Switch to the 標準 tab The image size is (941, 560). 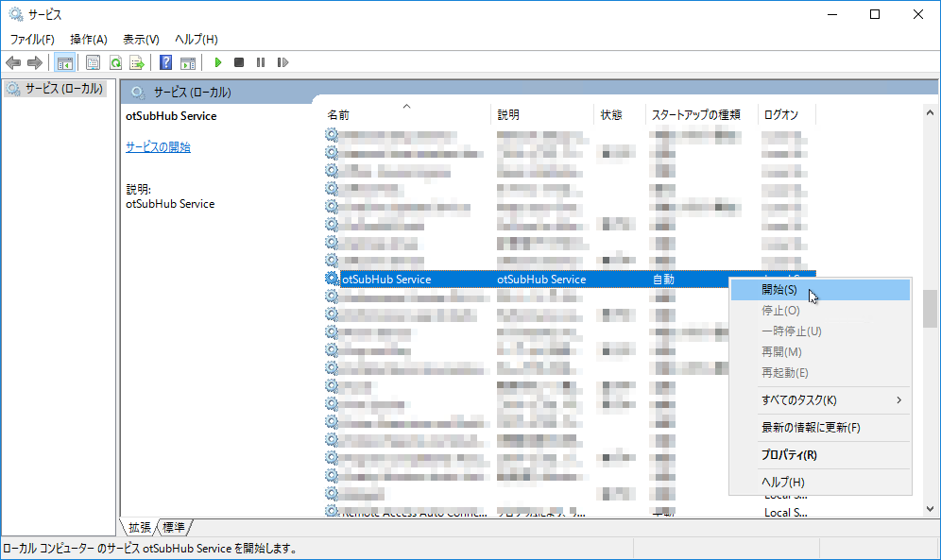(174, 527)
